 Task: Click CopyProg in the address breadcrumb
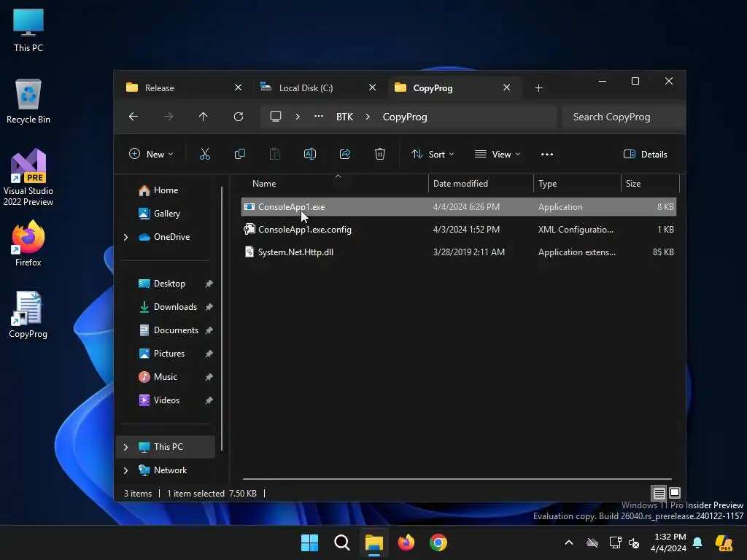(404, 117)
